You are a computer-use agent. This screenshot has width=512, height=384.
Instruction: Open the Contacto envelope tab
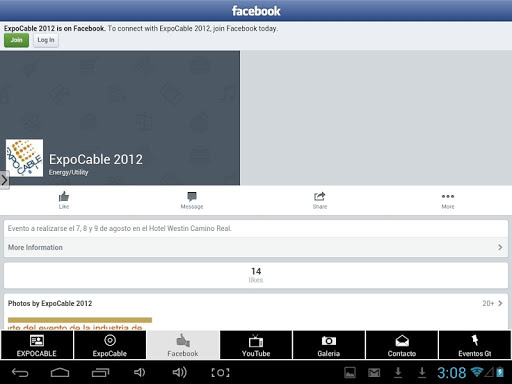point(402,345)
